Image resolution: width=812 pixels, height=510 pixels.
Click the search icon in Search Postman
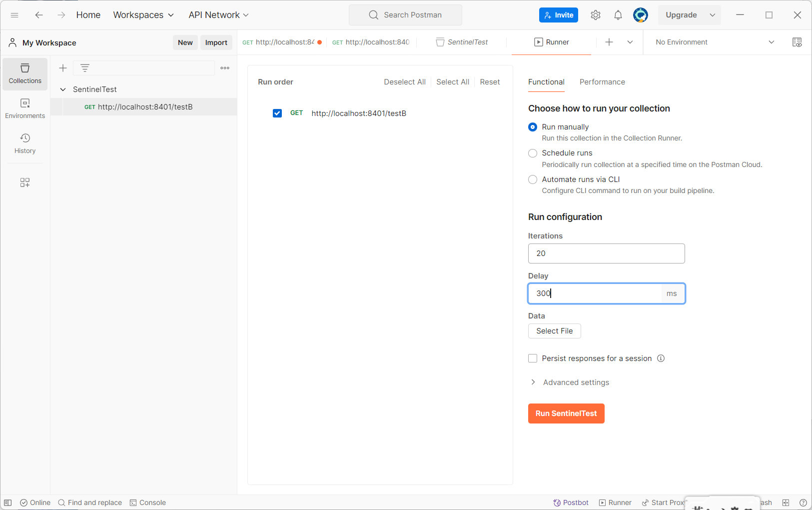(x=373, y=15)
